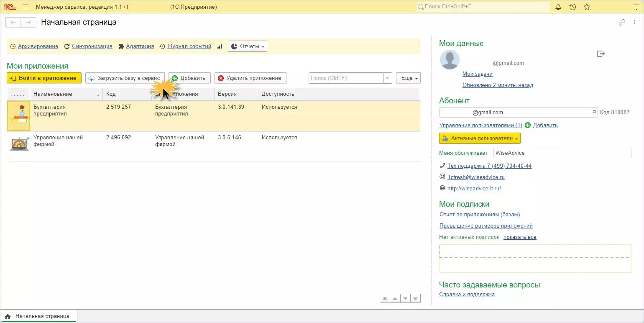
Task: Open the three-dot more options menu
Action: coord(636,23)
